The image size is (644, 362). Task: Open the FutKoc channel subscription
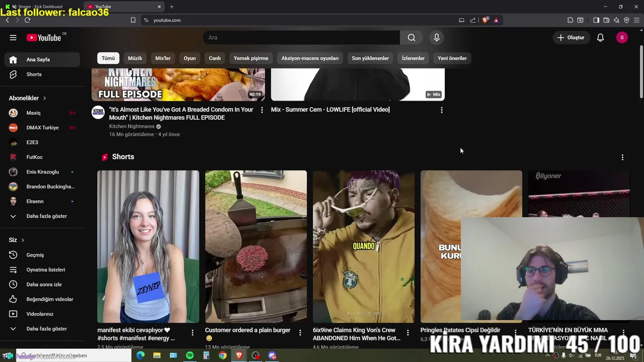(42, 157)
